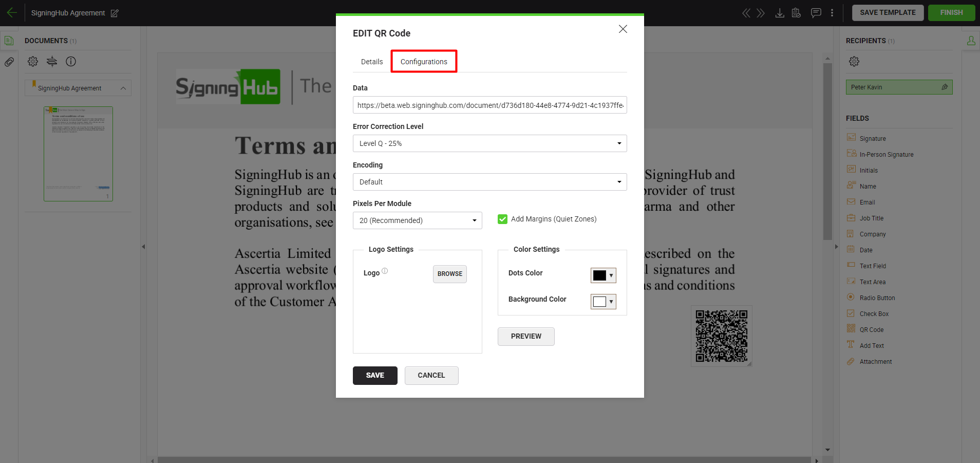980x463 pixels.
Task: Open the Pixels Per Module dropdown
Action: (417, 220)
